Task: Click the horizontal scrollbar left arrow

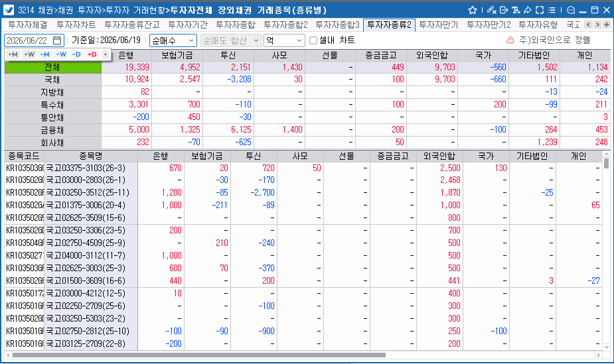Action: point(7,355)
